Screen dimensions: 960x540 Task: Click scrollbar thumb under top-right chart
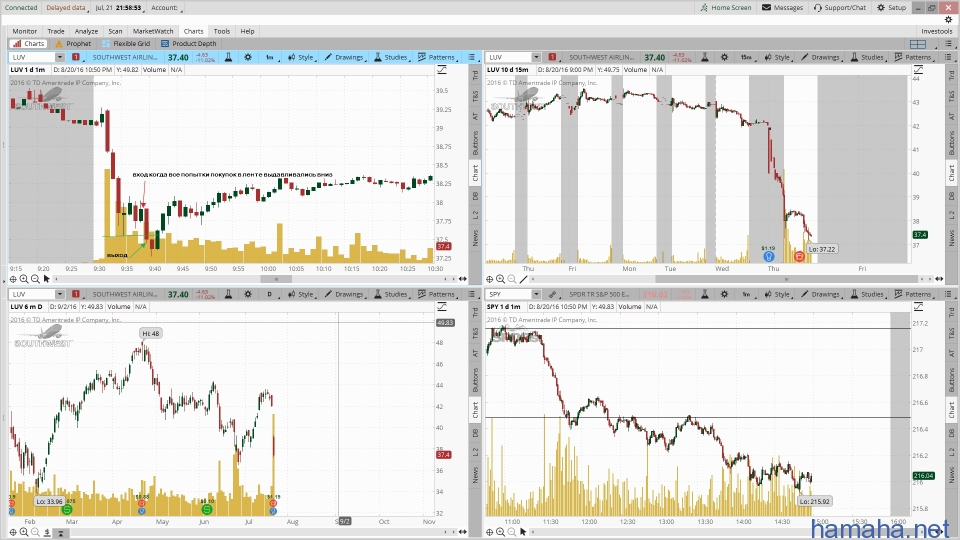[786, 279]
